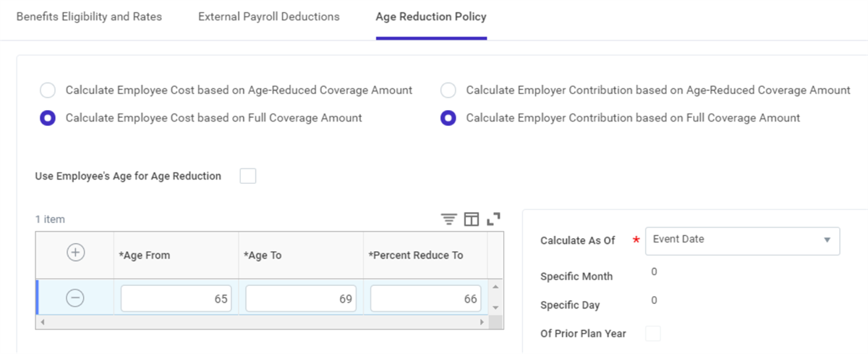
Task: Click the grid scroll up arrow
Action: [495, 286]
